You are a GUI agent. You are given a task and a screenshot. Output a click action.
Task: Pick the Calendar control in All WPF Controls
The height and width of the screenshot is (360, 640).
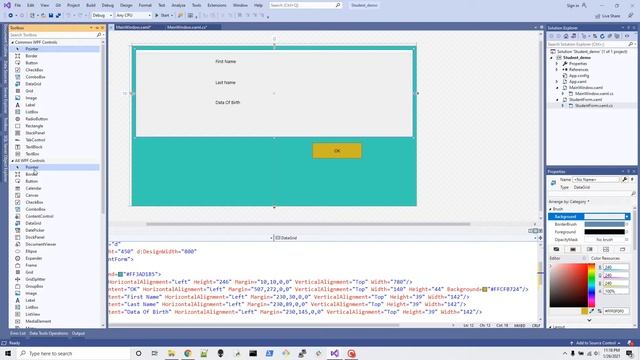click(x=33, y=188)
